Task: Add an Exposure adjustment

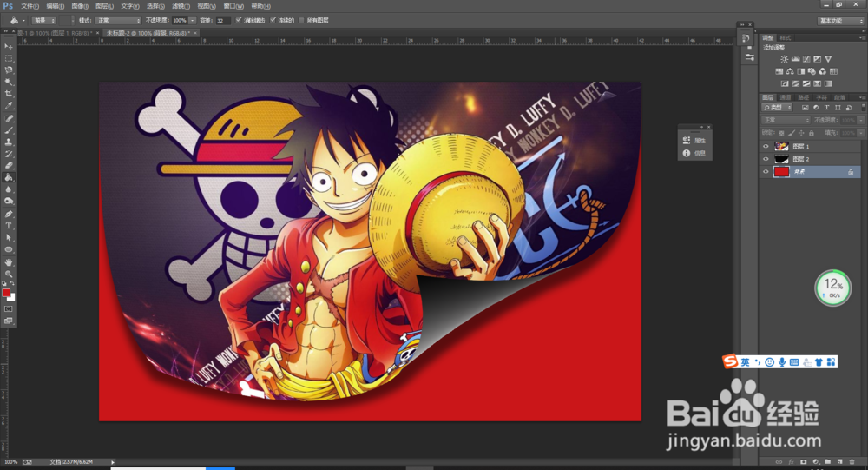Action: [x=817, y=59]
